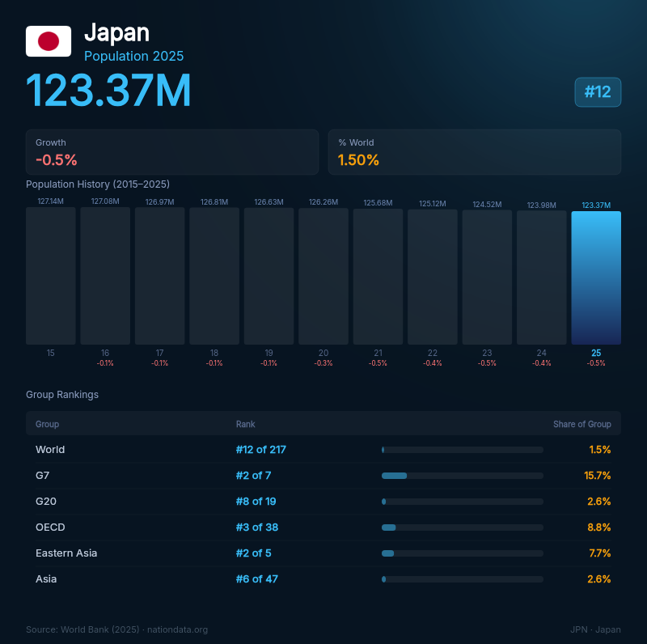The height and width of the screenshot is (644, 647).
Task: Click the 2019 population bar 126.63M
Action: tap(269, 276)
